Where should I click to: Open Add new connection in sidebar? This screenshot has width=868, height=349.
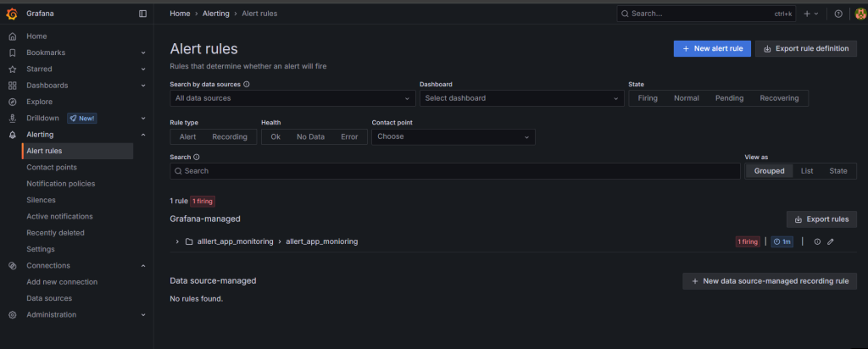[62, 282]
